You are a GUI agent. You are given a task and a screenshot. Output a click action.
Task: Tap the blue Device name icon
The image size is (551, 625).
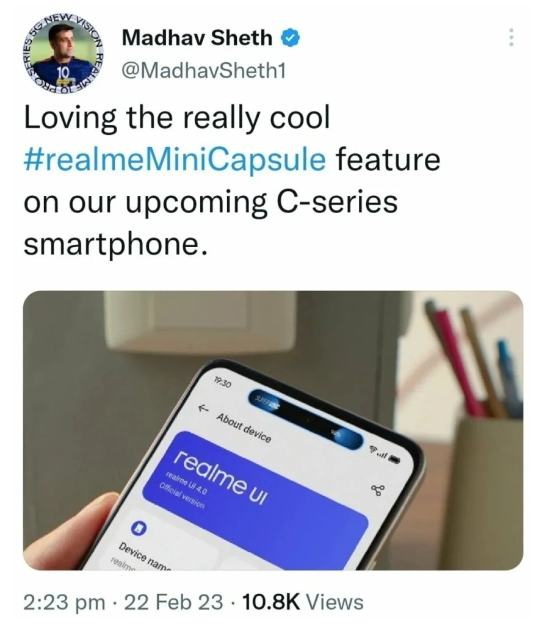(x=139, y=529)
